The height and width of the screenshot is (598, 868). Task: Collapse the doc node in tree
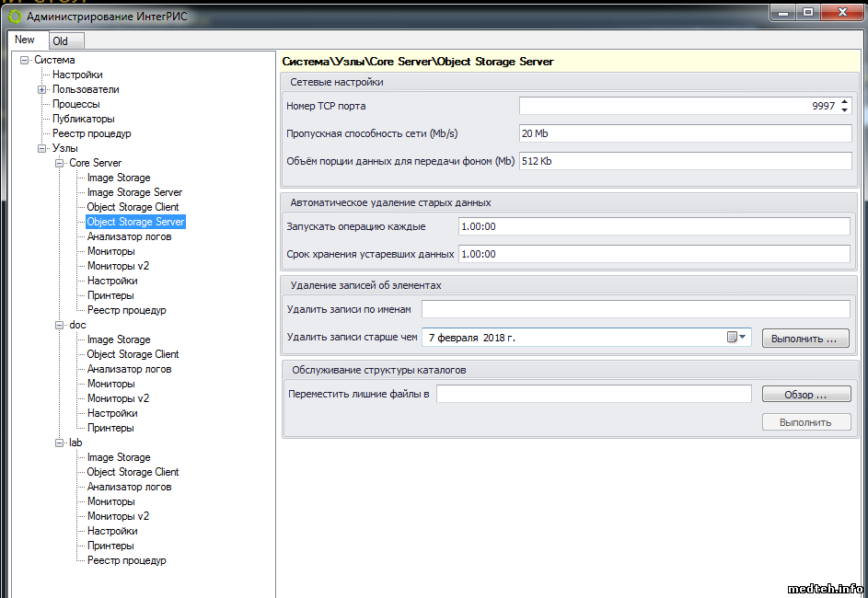coord(60,326)
